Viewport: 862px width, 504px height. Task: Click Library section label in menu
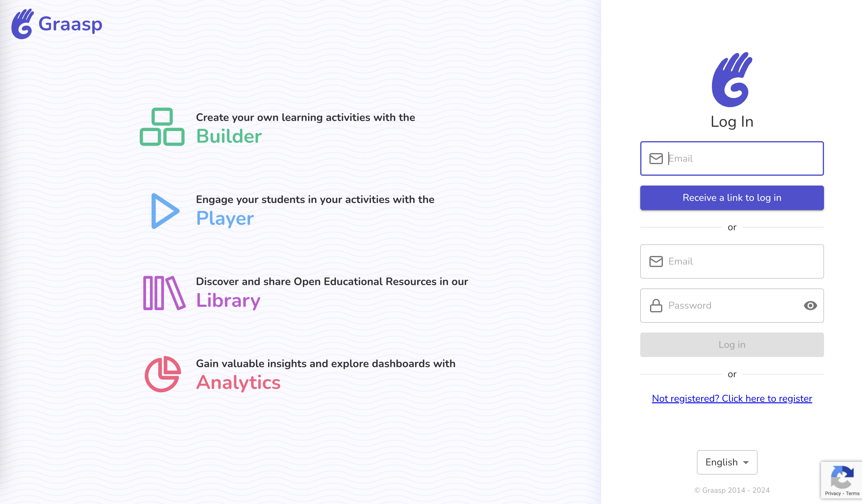coord(228,301)
